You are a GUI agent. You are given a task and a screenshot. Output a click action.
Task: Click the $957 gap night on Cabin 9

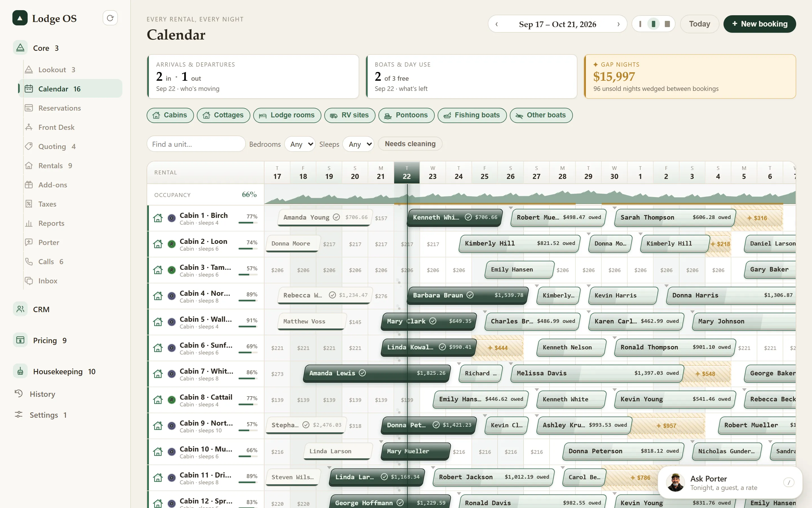667,426
